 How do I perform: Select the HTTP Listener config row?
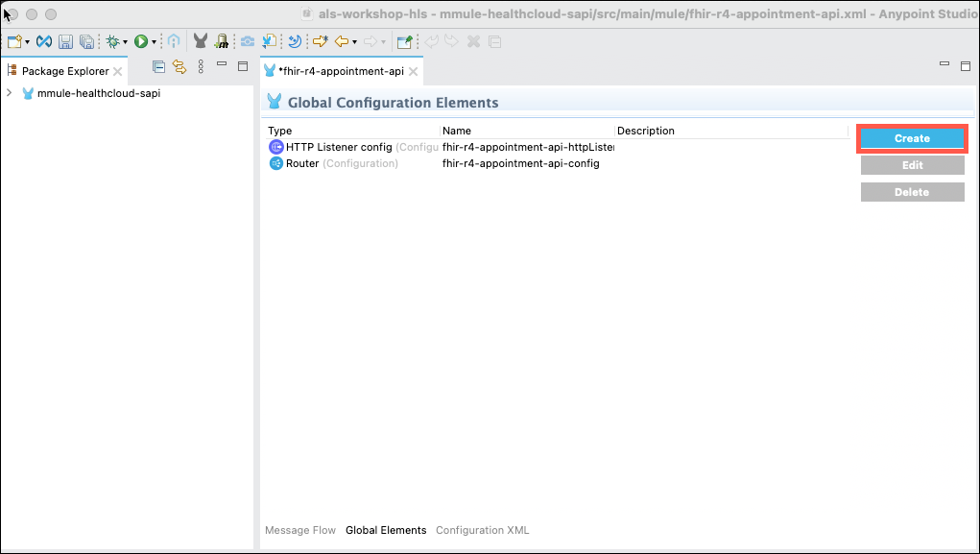557,147
